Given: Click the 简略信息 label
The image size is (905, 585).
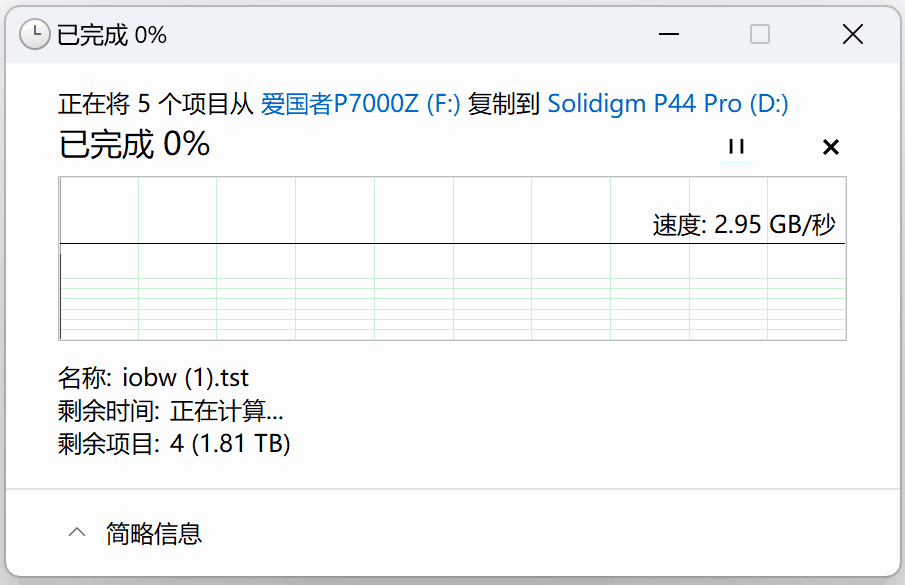Looking at the screenshot, I should (x=154, y=533).
